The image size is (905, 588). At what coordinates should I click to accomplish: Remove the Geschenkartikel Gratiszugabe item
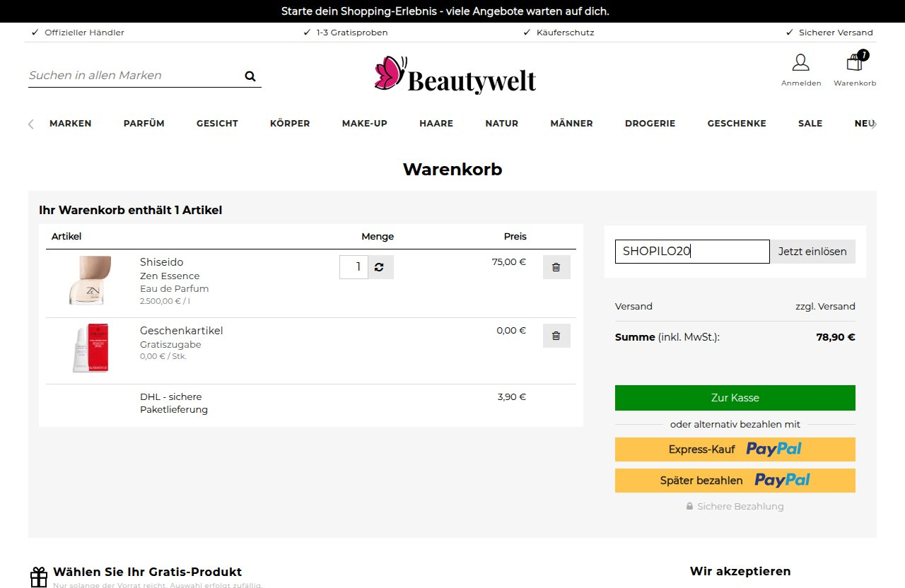tap(556, 336)
